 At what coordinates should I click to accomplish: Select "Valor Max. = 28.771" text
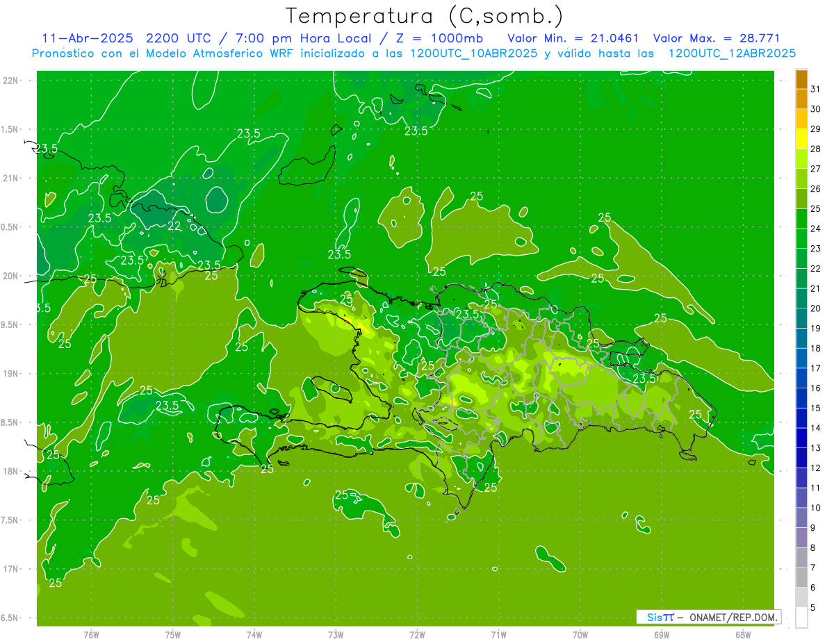pyautogui.click(x=717, y=38)
